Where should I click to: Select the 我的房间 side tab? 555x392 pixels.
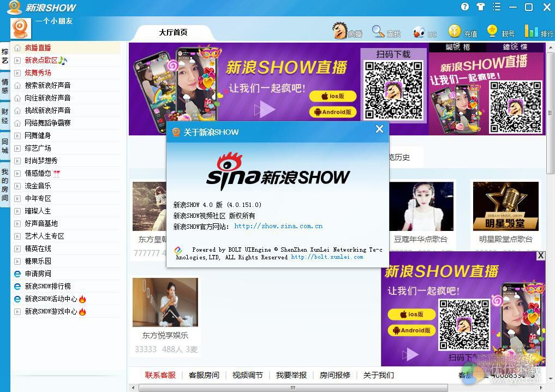[5, 185]
